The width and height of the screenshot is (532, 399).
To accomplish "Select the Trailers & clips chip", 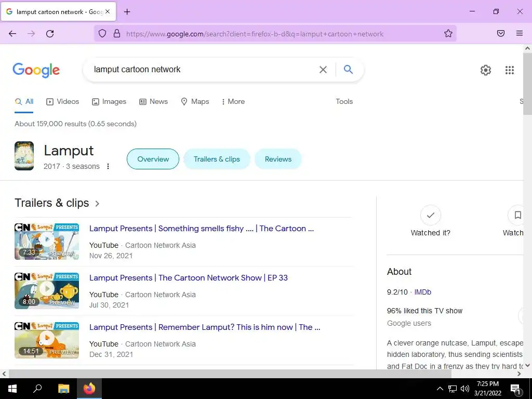I will click(x=217, y=159).
